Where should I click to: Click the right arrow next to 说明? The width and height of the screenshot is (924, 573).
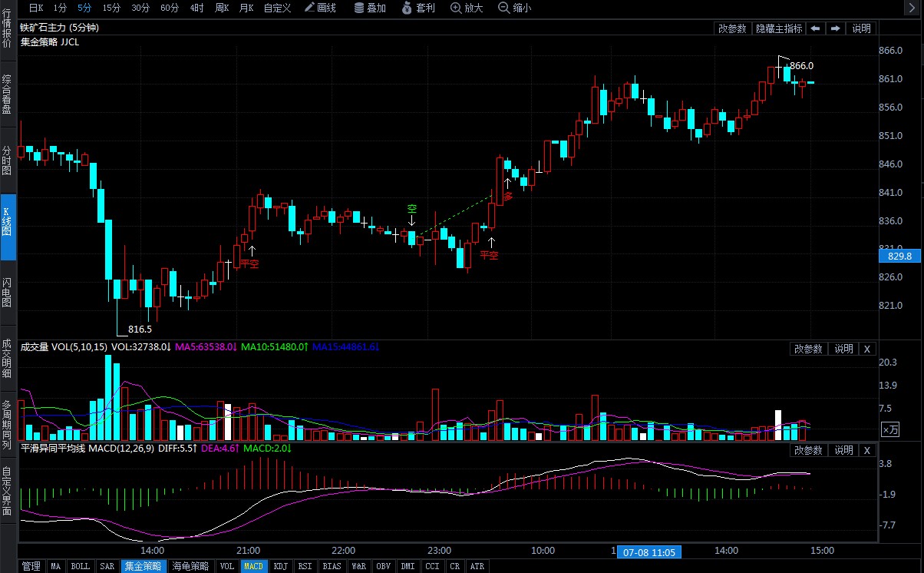coord(836,28)
